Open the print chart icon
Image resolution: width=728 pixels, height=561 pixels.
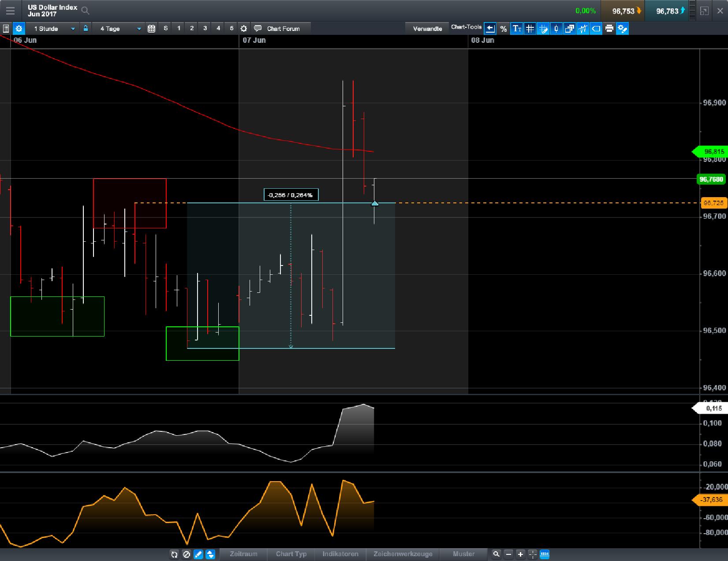tap(609, 28)
